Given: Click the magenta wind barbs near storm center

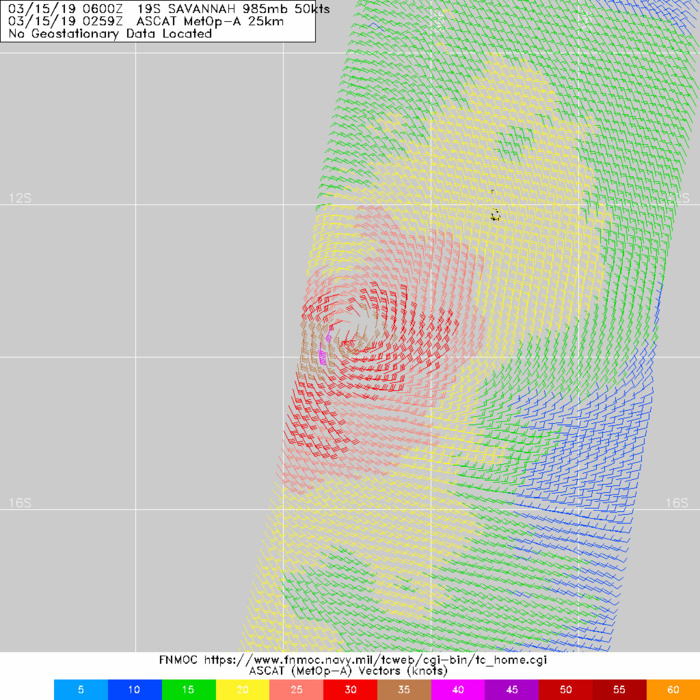Looking at the screenshot, I should point(323,348).
